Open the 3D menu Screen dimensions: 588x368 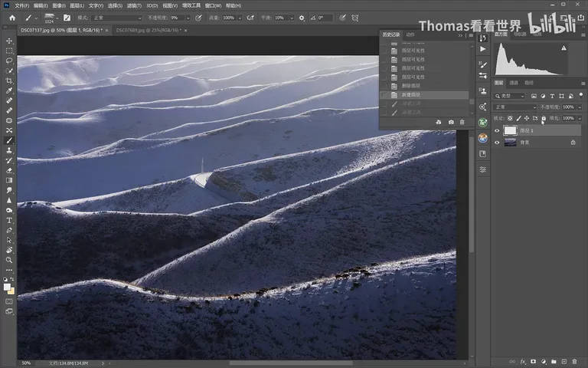coord(152,5)
